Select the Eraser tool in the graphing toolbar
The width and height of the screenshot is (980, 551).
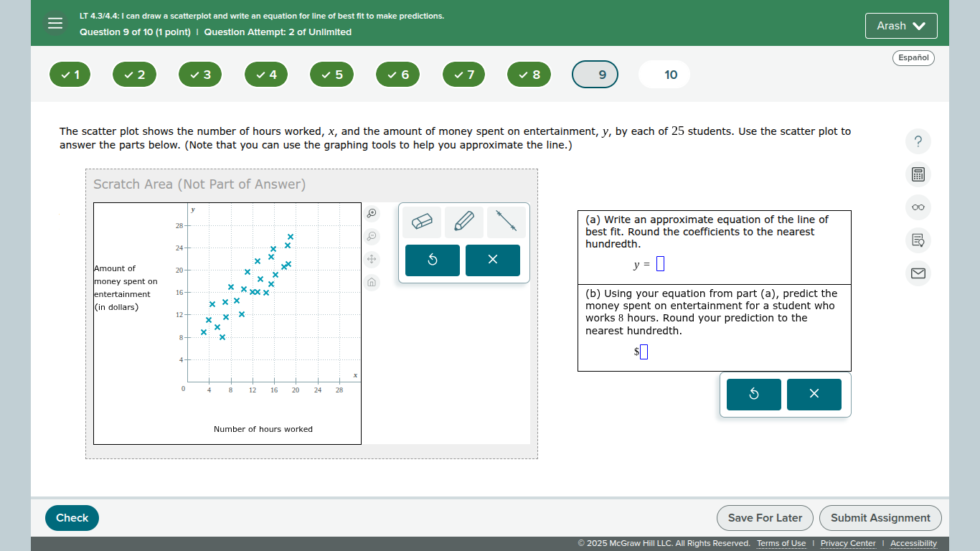pos(422,222)
